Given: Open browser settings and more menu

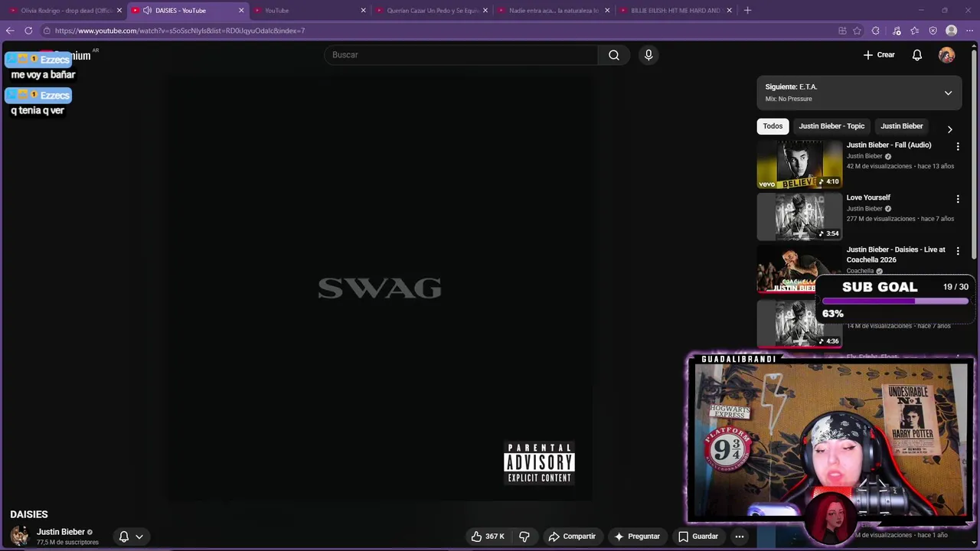Looking at the screenshot, I should click(x=971, y=31).
